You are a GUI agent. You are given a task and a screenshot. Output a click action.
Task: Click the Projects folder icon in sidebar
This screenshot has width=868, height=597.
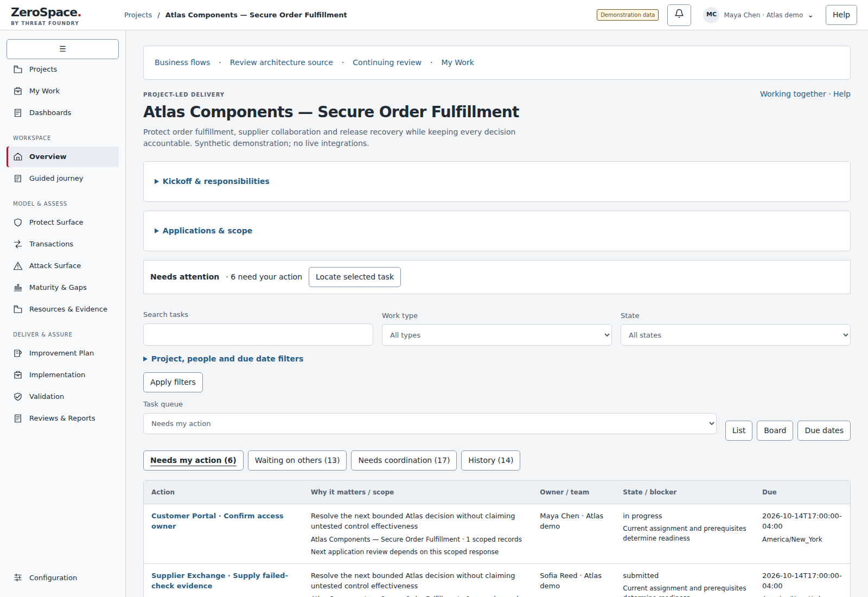coord(18,69)
